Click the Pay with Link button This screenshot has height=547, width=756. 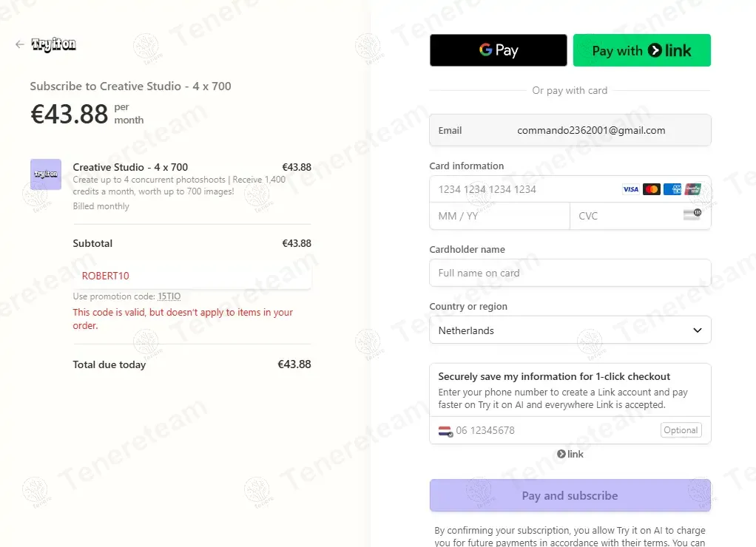641,50
